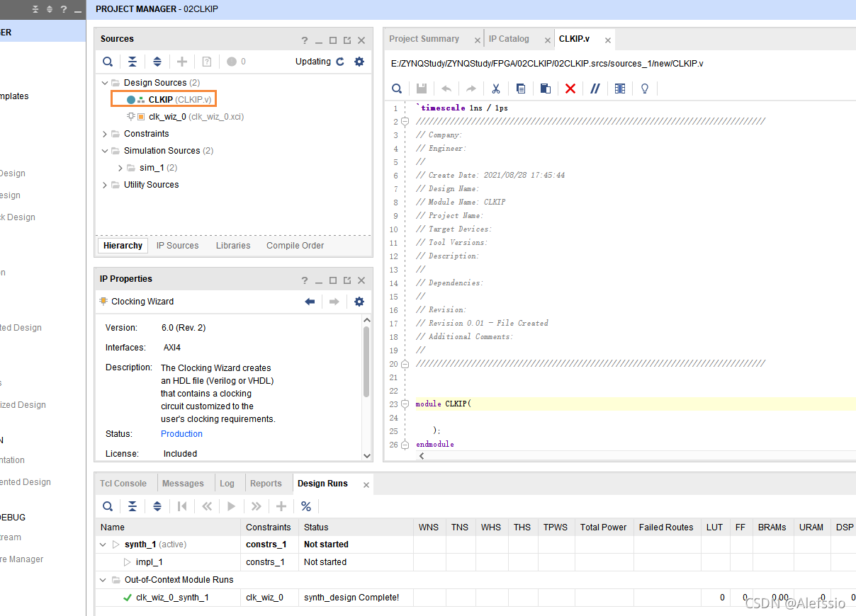Open the Project Summary tab

(424, 39)
